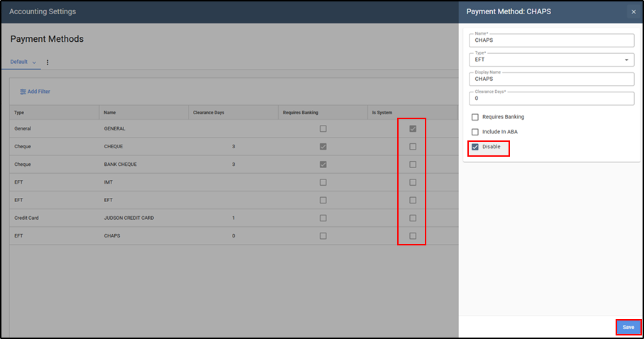This screenshot has height=339, width=644.
Task: Click the Name field containing CHAPS
Action: [552, 40]
